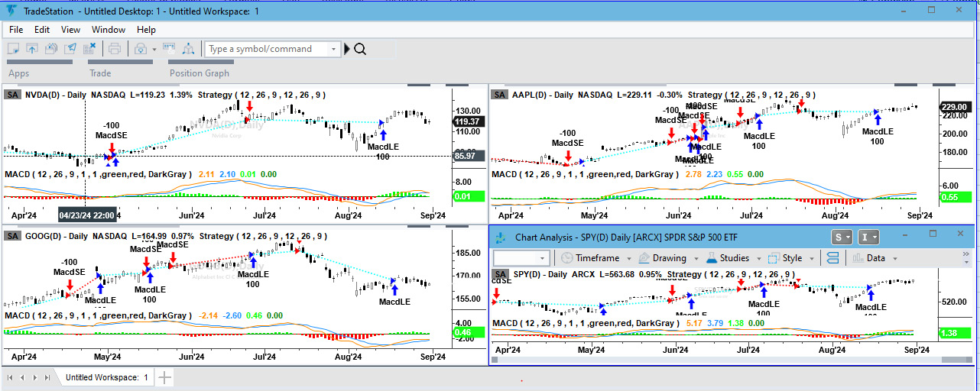
Task: Click the Print icon in toolbar
Action: [x=115, y=49]
